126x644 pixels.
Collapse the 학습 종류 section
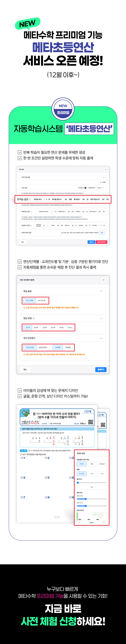click(x=101, y=291)
